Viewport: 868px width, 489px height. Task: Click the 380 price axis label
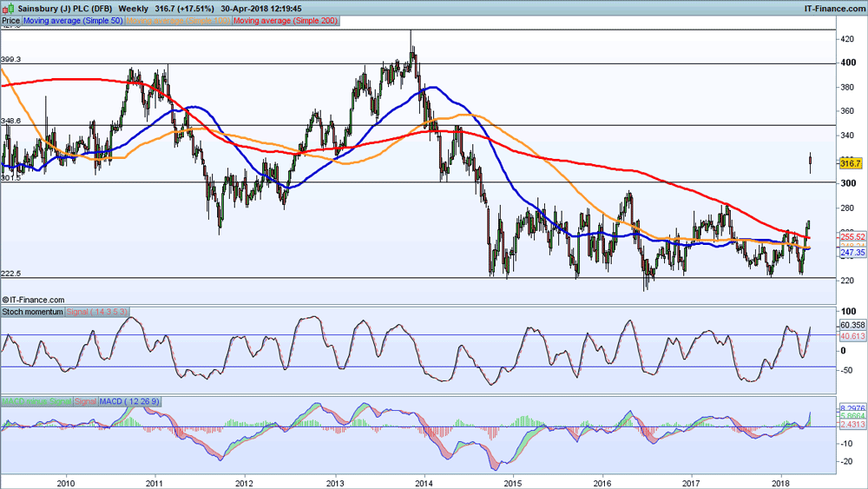pos(847,87)
